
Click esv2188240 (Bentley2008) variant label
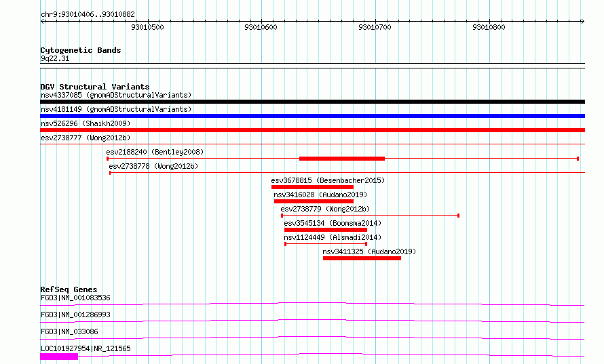click(155, 152)
